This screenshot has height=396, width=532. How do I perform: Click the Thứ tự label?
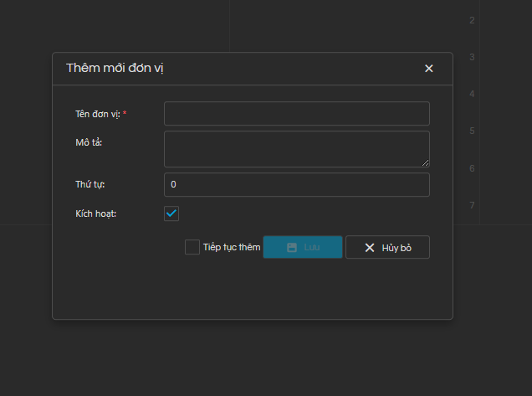90,184
